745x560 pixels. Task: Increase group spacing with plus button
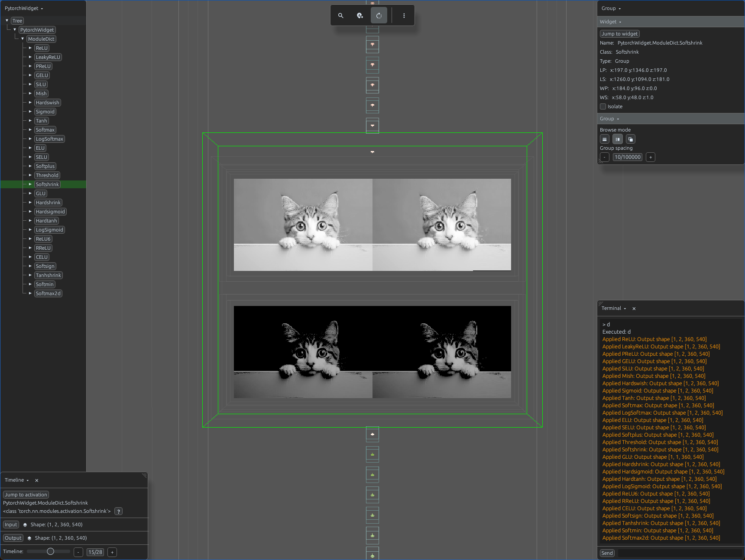(x=651, y=158)
